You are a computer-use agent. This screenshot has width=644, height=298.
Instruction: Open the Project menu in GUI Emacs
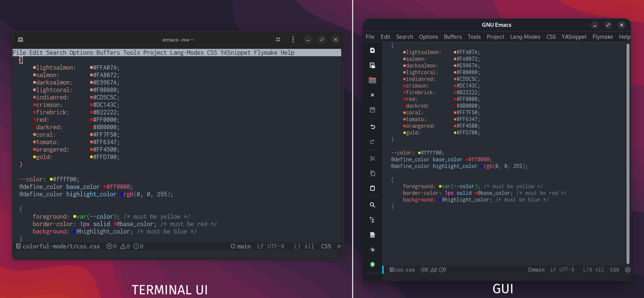(x=495, y=37)
